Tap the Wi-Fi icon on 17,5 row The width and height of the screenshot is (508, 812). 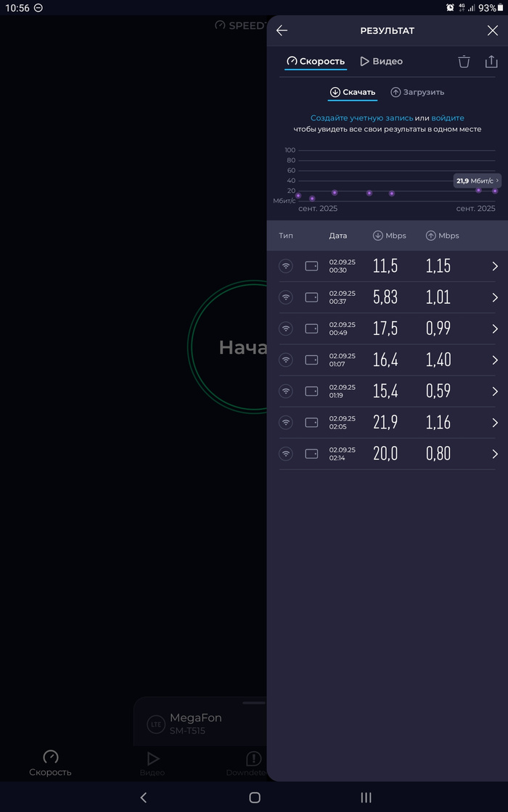286,328
